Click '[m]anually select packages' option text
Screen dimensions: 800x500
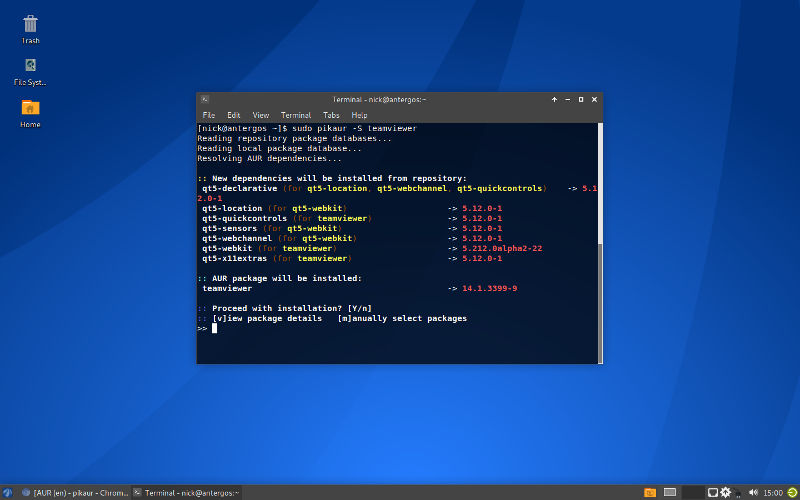(402, 318)
